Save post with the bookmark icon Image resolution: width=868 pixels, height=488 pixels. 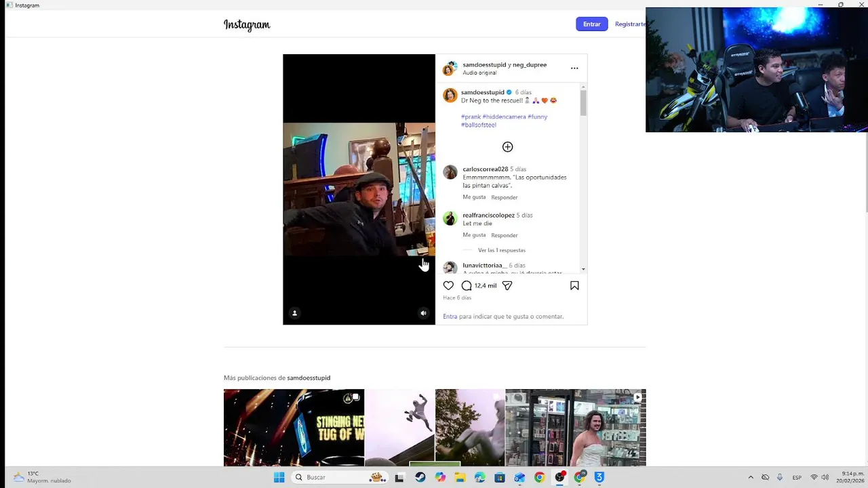pyautogui.click(x=574, y=286)
